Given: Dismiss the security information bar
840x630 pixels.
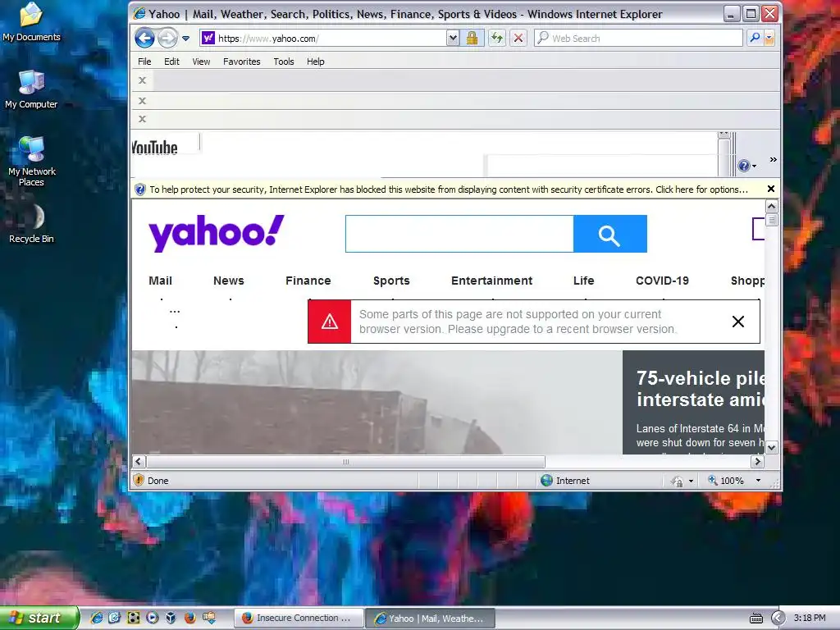Looking at the screenshot, I should (771, 189).
